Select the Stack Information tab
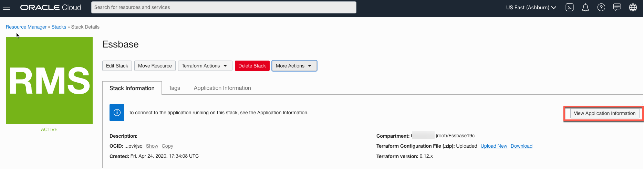 click(132, 88)
